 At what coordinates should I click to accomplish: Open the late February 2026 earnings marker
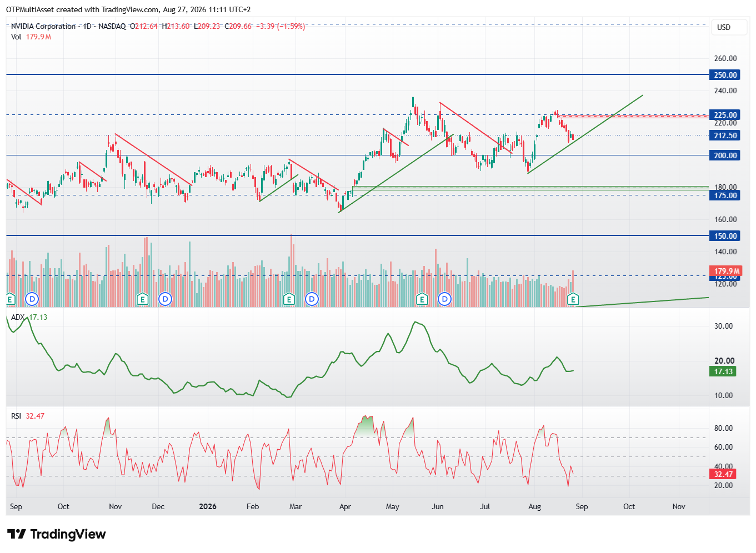[289, 299]
